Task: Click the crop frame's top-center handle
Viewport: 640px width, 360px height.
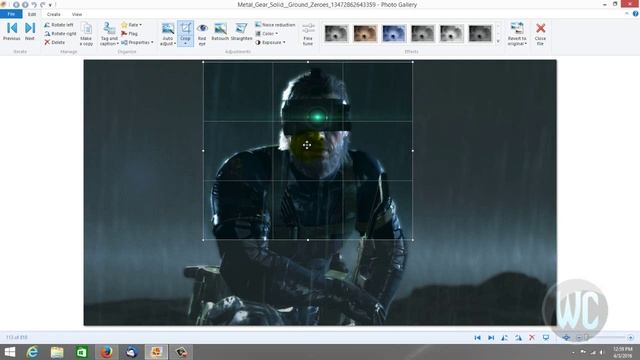Action: pyautogui.click(x=308, y=62)
